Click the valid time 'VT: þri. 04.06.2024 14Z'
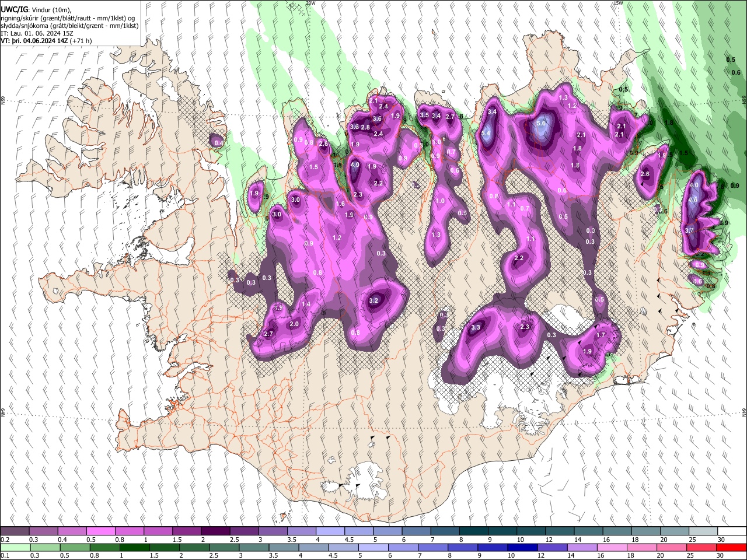Screen dimensions: 747x560 click(34, 41)
